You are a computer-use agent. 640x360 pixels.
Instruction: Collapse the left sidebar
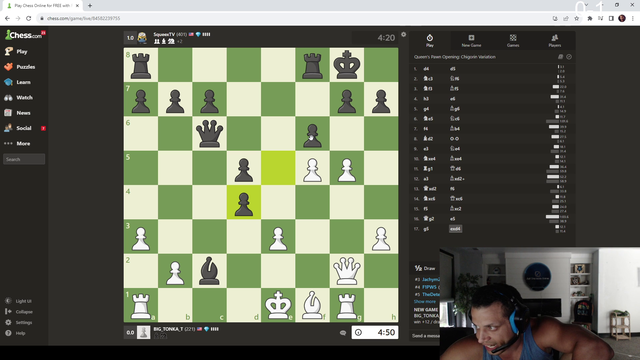tap(19, 311)
